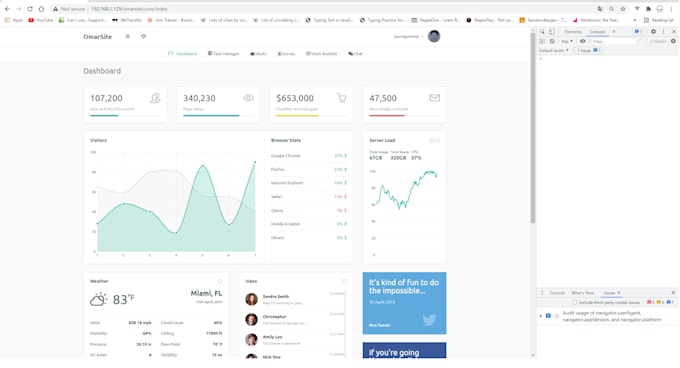680x368 pixels.
Task: Click the Inbox card option circle
Action: tap(344, 281)
